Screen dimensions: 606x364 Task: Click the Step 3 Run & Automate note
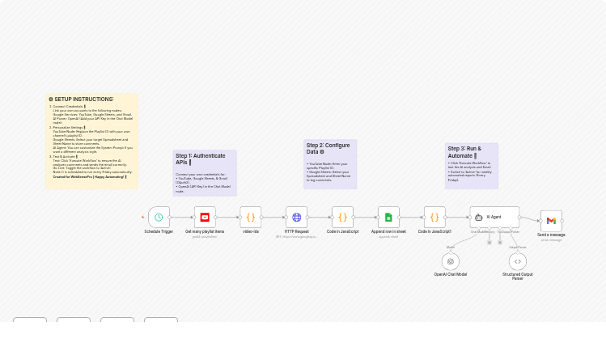[x=472, y=165]
